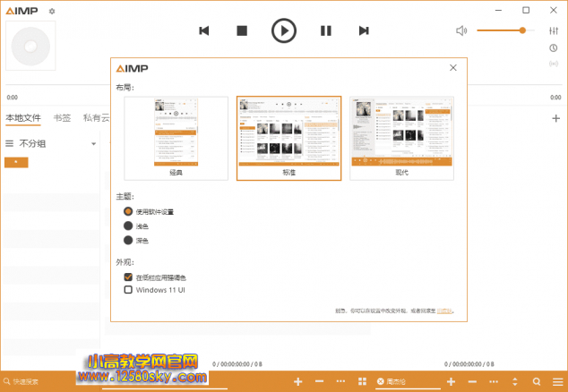Click the library plus add icon in bottom bar
The height and width of the screenshot is (392, 568).
pos(297,381)
